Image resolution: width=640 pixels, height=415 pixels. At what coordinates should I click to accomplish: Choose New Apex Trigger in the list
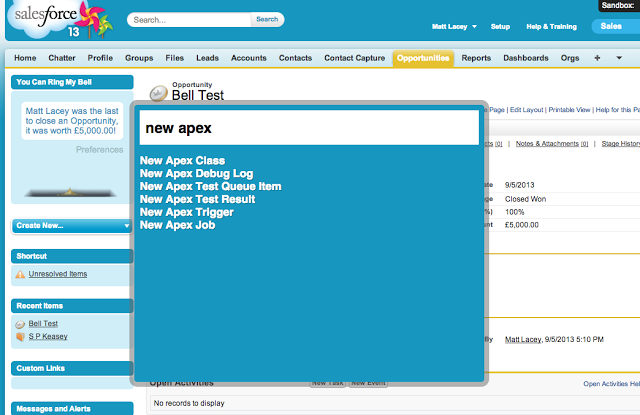click(187, 212)
